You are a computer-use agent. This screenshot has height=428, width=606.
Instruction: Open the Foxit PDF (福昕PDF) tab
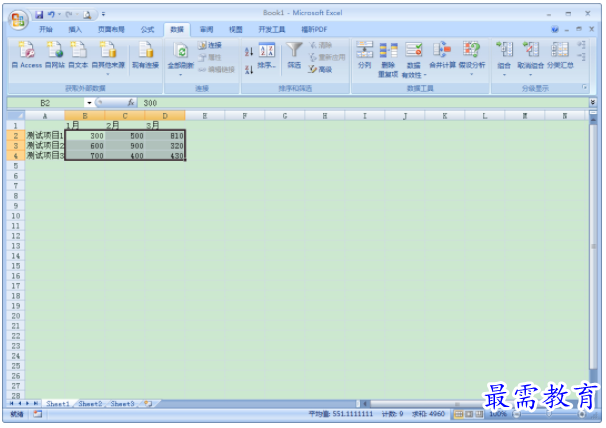click(x=314, y=29)
